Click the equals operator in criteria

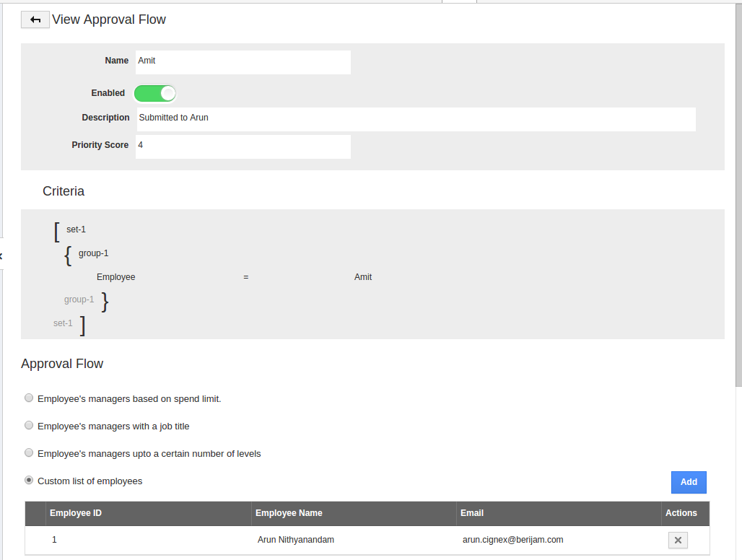point(246,277)
